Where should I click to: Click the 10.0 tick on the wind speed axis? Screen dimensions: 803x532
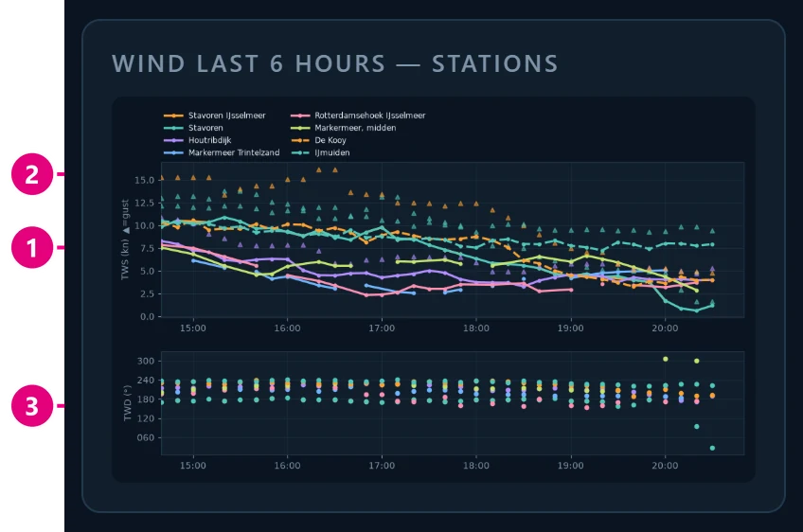click(144, 226)
